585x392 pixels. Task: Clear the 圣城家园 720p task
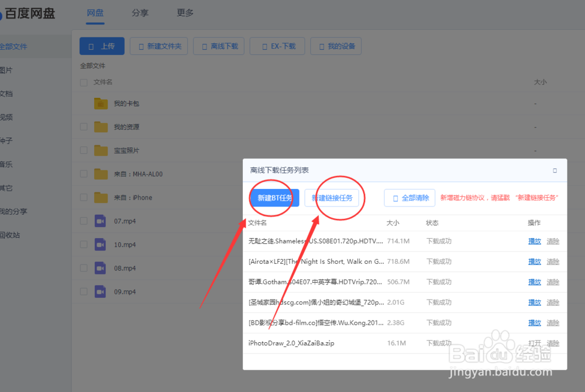pos(553,302)
